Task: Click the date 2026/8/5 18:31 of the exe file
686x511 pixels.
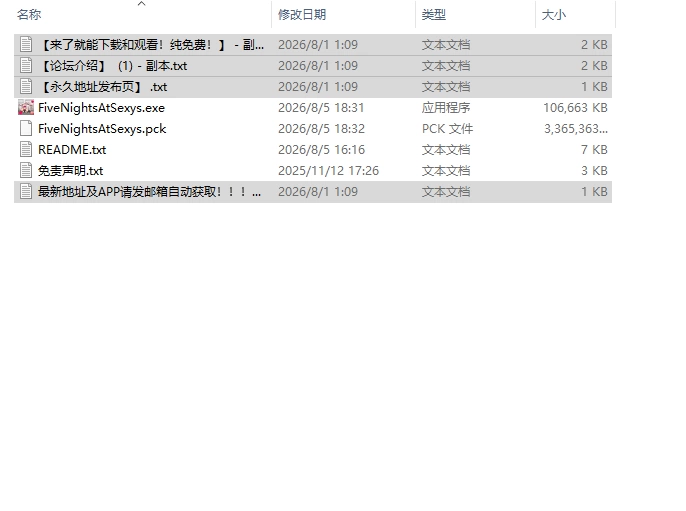Action: 321,108
